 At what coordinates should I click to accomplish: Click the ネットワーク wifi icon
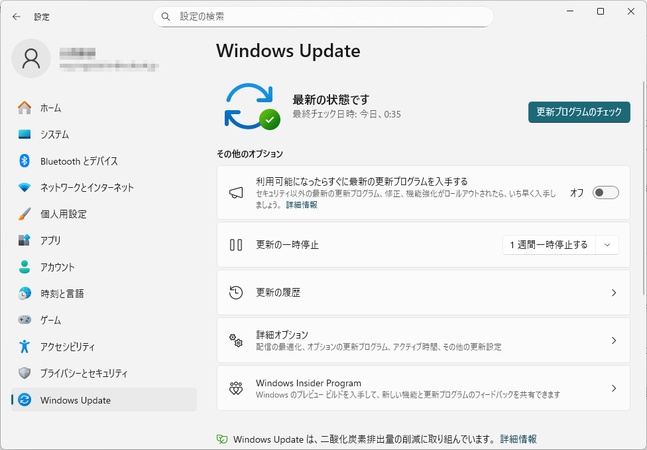click(x=24, y=188)
